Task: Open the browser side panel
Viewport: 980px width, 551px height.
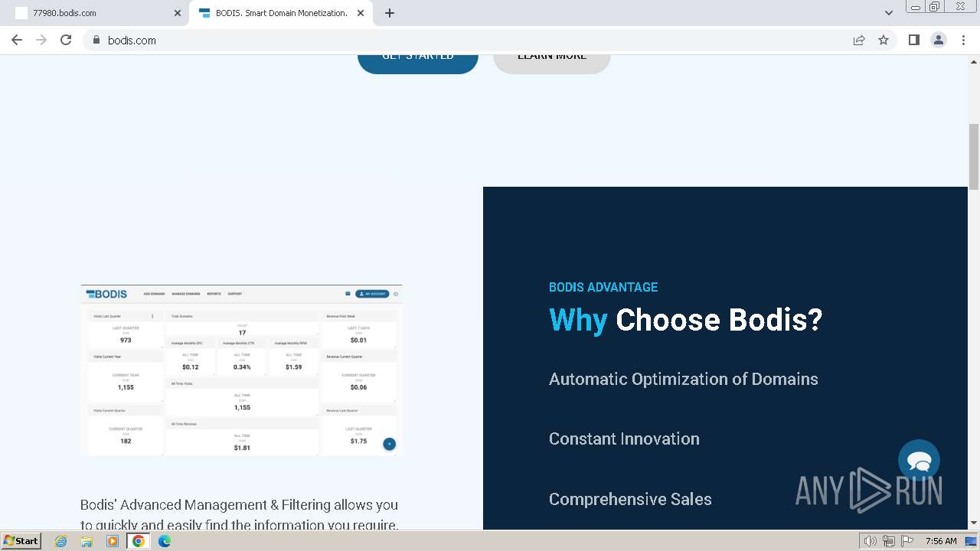Action: (914, 40)
